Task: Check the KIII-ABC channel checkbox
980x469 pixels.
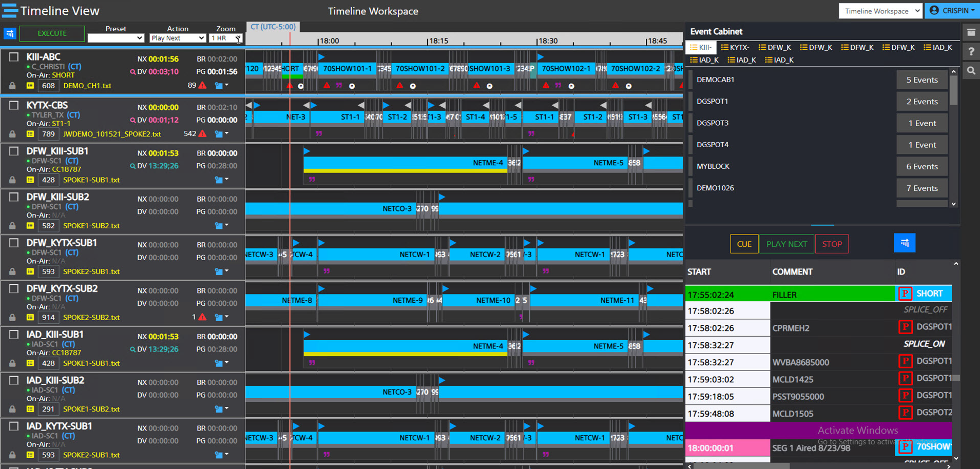Action: [14, 57]
